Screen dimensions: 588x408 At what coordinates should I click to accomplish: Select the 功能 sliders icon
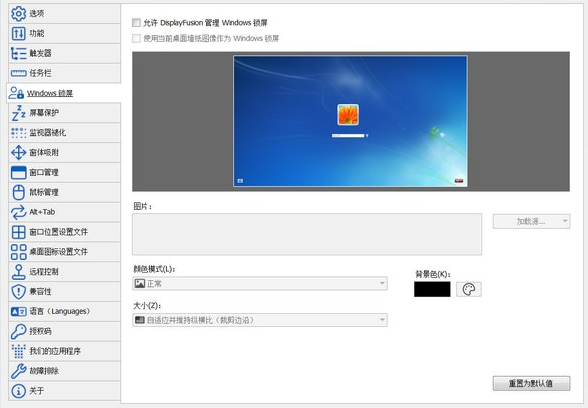coord(18,33)
